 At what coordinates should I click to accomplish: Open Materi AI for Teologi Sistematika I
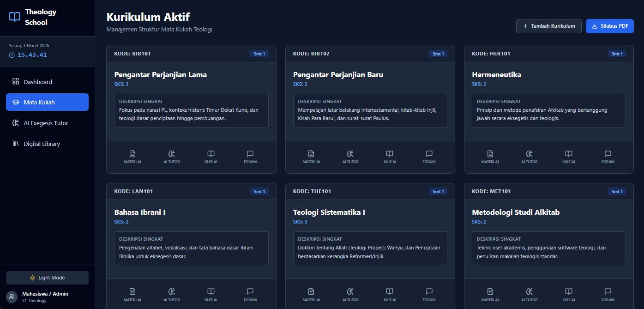[311, 295]
